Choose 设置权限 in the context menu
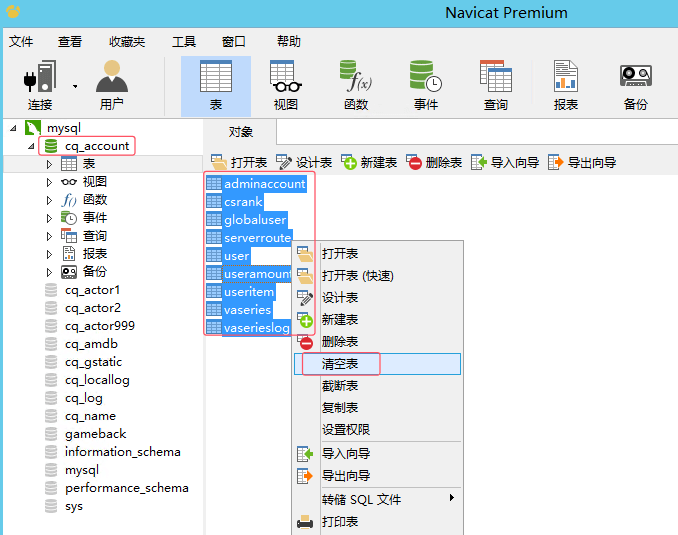Screen dimensions: 678x535 pyautogui.click(x=377, y=430)
